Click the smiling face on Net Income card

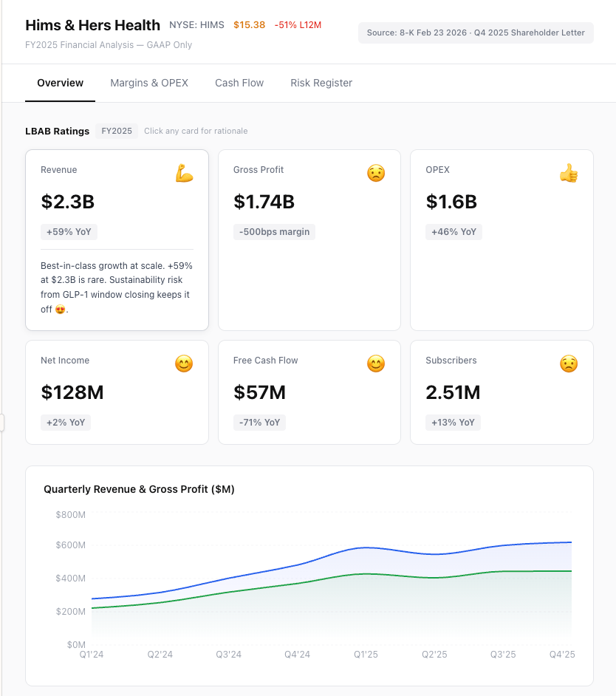coord(184,364)
